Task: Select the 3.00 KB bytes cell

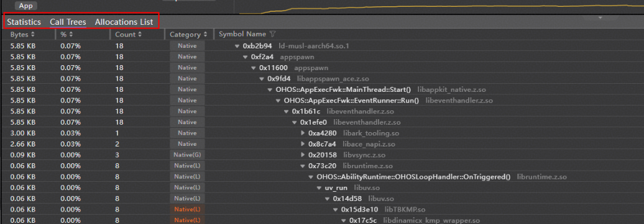Action: (23, 133)
